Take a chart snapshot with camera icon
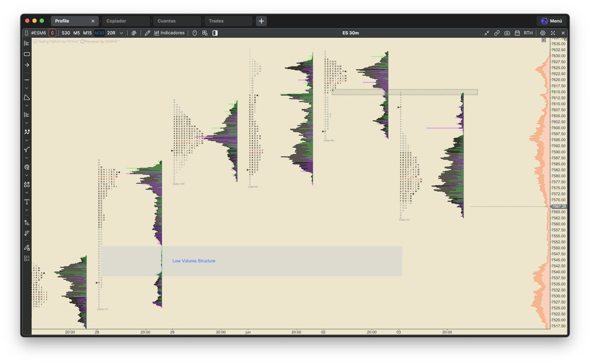The image size is (590, 364). pos(507,33)
